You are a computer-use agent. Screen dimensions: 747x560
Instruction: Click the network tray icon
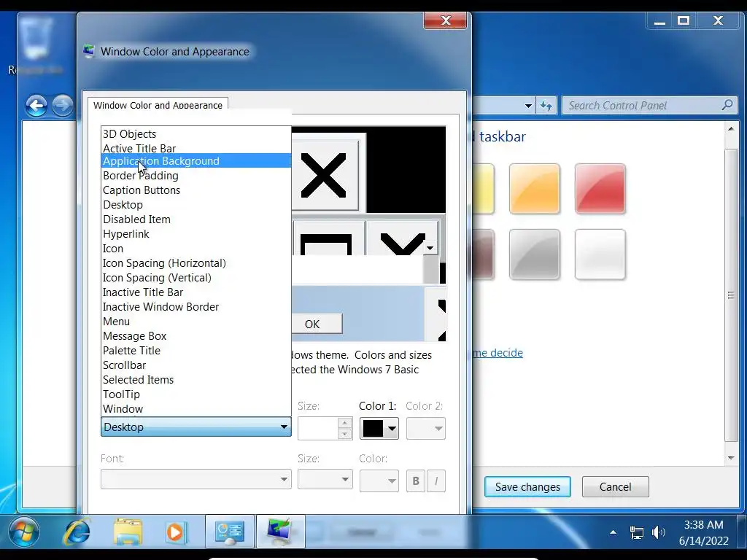[636, 532]
